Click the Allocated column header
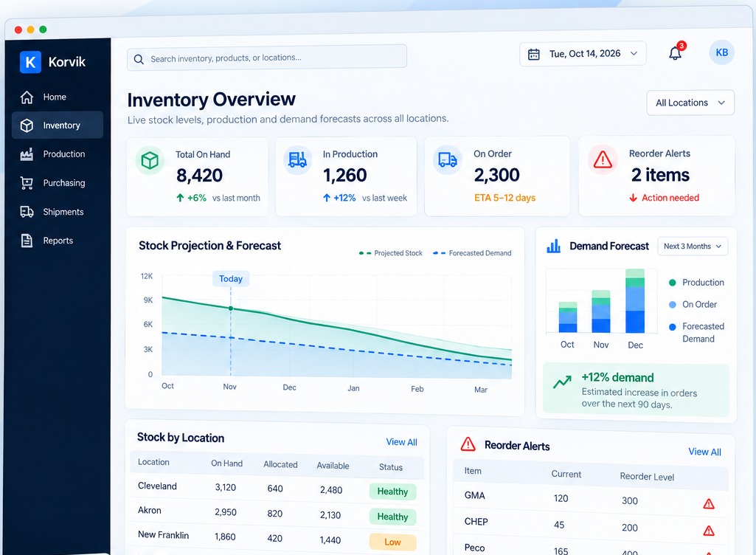756x555 pixels. [280, 464]
